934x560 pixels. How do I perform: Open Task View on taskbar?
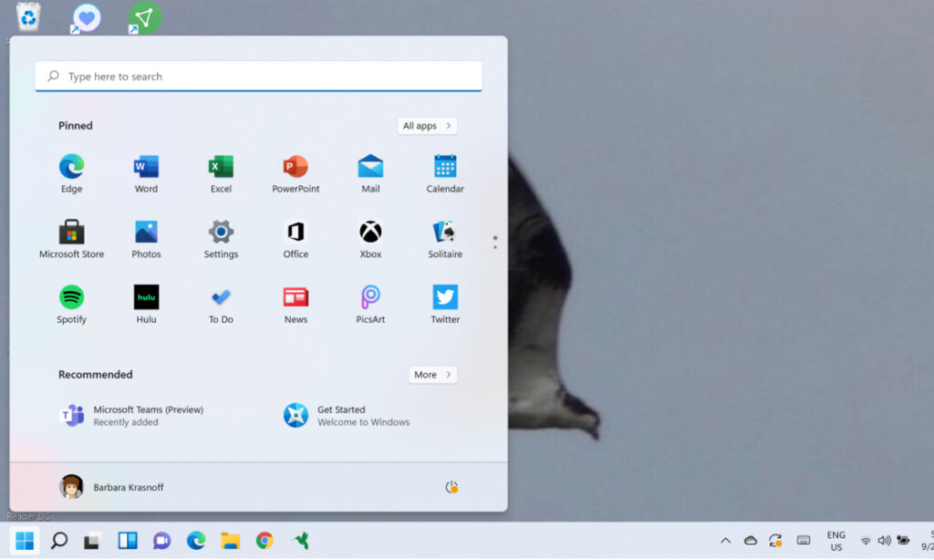[x=92, y=541]
